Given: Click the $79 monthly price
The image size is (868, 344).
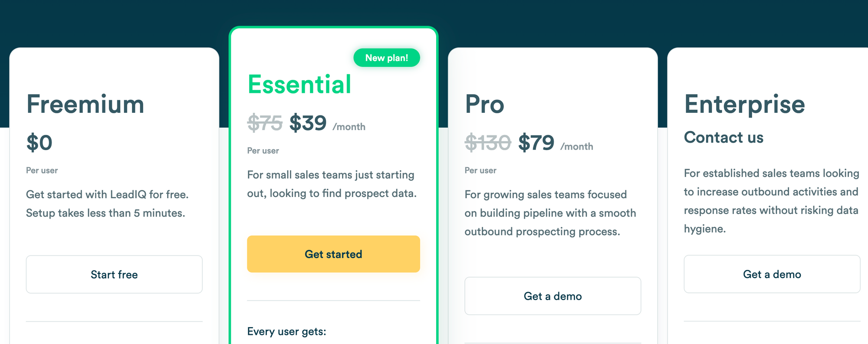Looking at the screenshot, I should (x=536, y=143).
